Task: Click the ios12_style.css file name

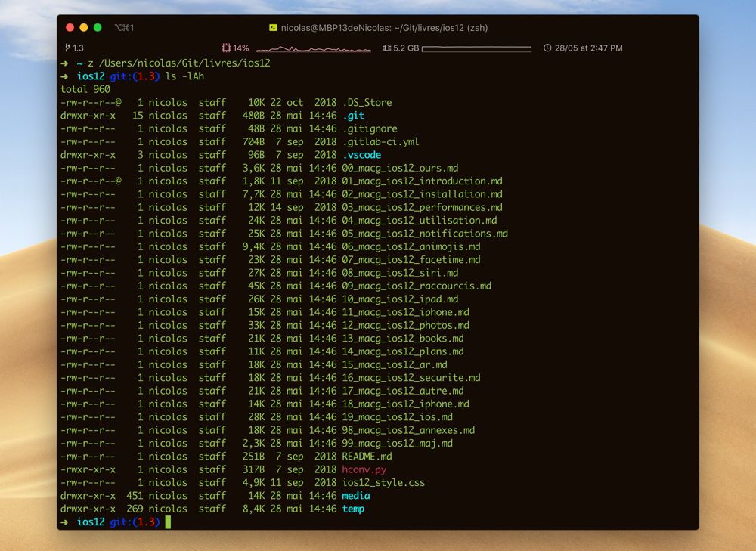Action: (383, 482)
